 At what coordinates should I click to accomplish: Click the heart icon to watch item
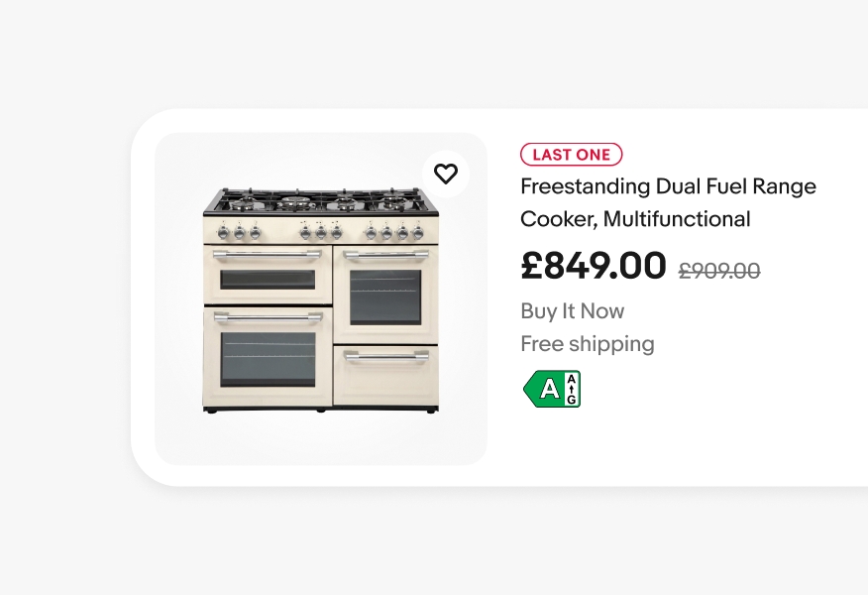coord(446,174)
